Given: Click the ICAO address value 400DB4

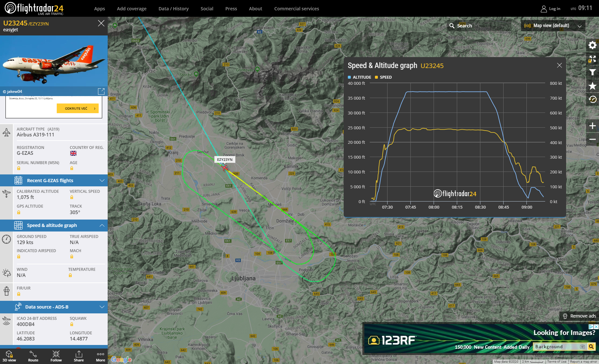Looking at the screenshot, I should pos(25,324).
